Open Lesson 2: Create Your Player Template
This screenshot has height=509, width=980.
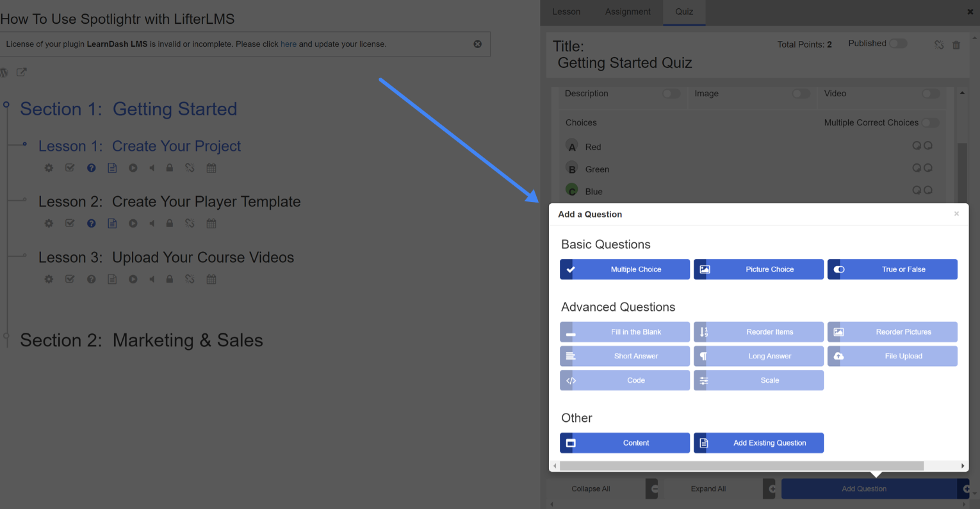pyautogui.click(x=169, y=201)
